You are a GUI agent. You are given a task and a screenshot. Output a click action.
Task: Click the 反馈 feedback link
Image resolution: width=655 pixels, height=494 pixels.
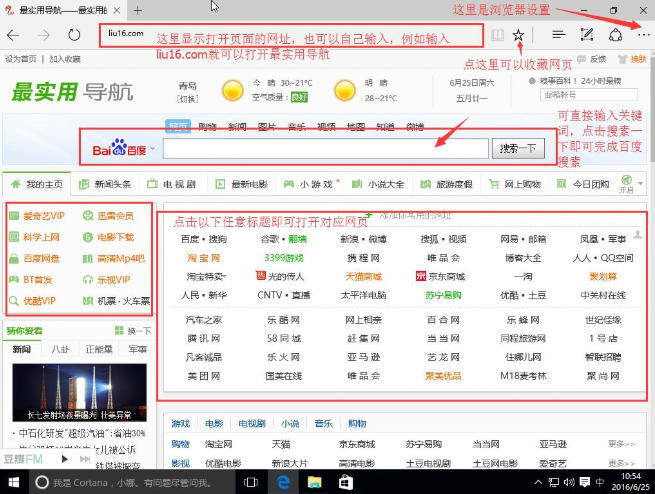(598, 59)
